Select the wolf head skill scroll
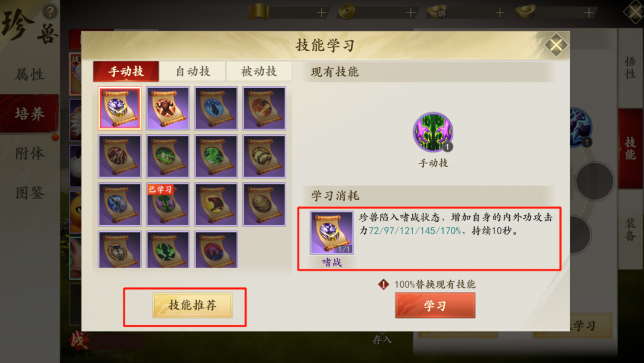Screen dimensions: 644x363 pos(119,250)
